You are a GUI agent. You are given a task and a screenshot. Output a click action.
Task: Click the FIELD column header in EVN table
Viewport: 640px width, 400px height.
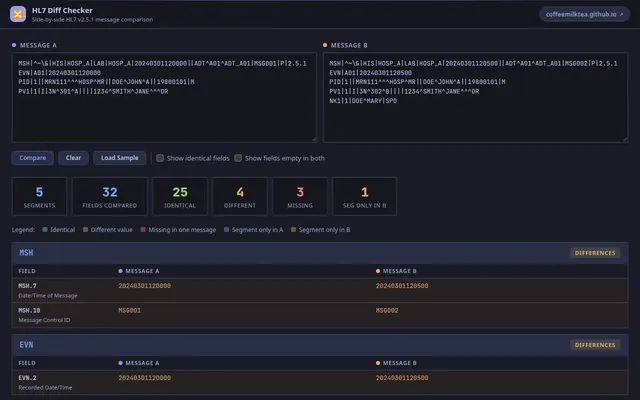pyautogui.click(x=27, y=363)
